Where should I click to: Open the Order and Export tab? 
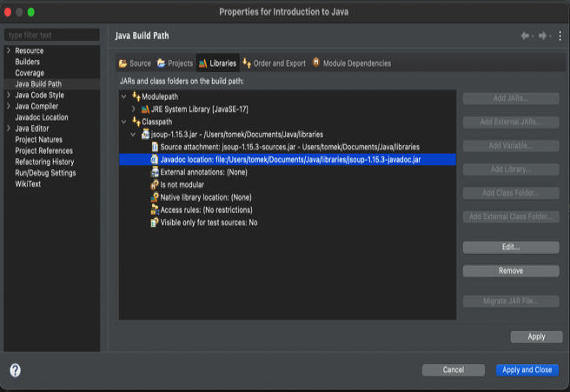[274, 63]
